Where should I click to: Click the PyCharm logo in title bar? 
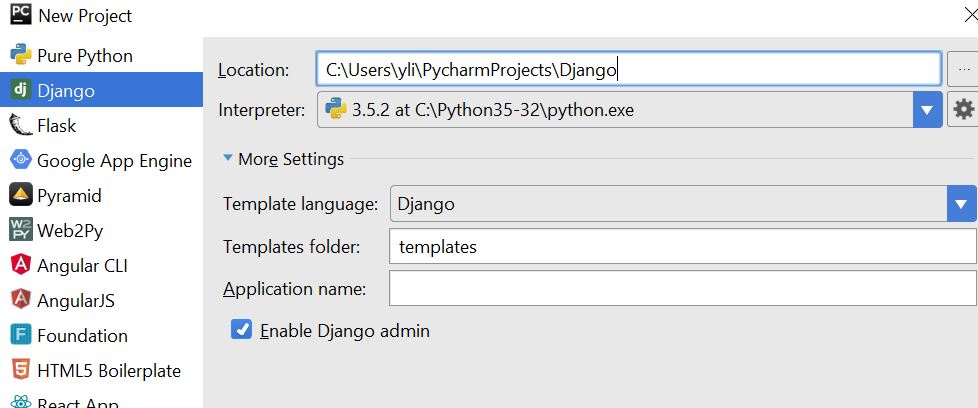click(21, 14)
